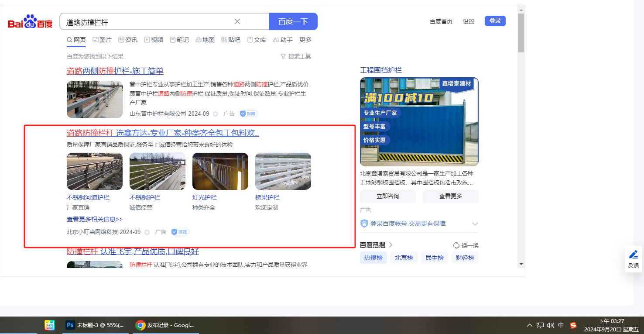This screenshot has height=334, width=644.
Task: Switch to the 贴吧 search tab
Action: pos(231,40)
